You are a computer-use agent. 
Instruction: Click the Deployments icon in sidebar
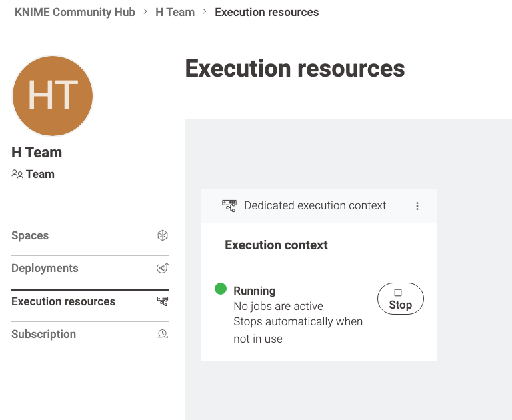(x=163, y=268)
